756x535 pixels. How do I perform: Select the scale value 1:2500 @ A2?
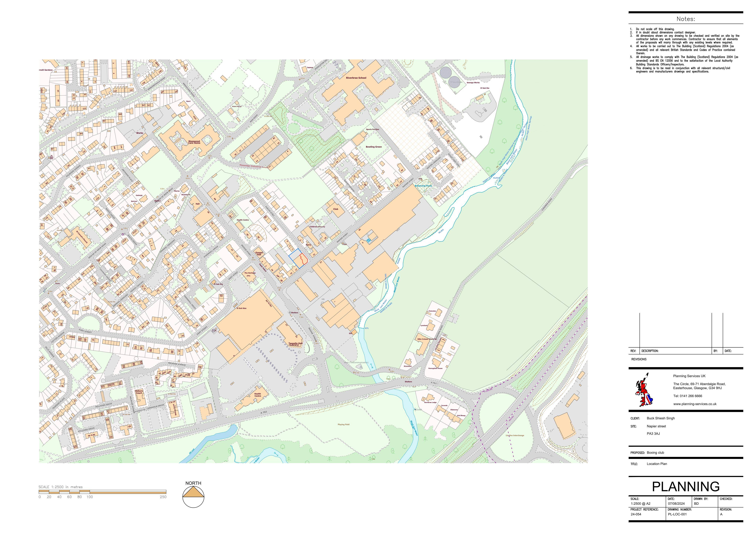pos(640,504)
